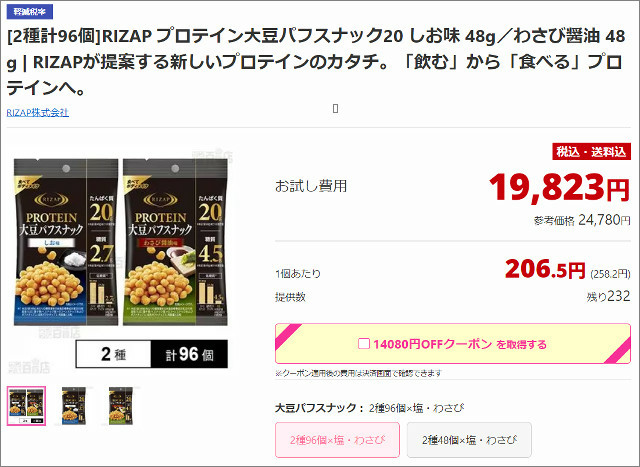Click the 19,823円 trial price
Screen dimensions: 640x467
[x=559, y=187]
